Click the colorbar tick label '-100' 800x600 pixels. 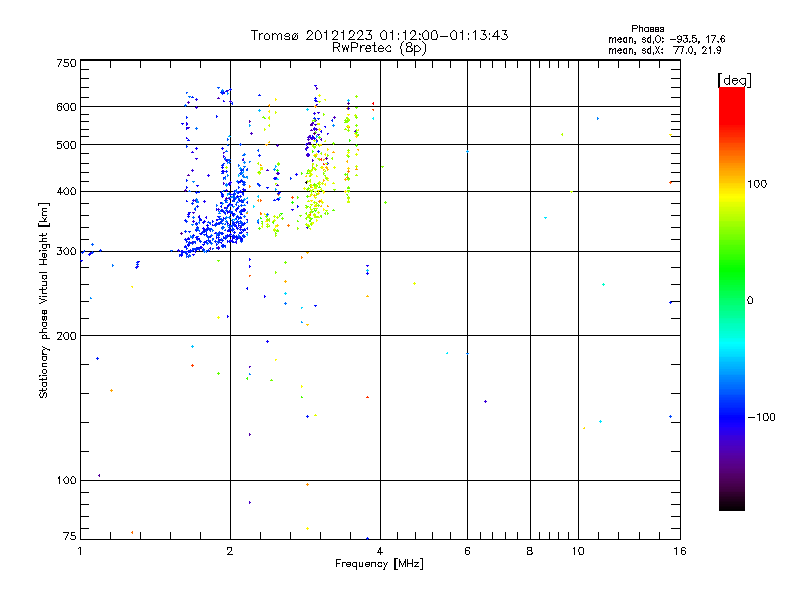click(761, 417)
